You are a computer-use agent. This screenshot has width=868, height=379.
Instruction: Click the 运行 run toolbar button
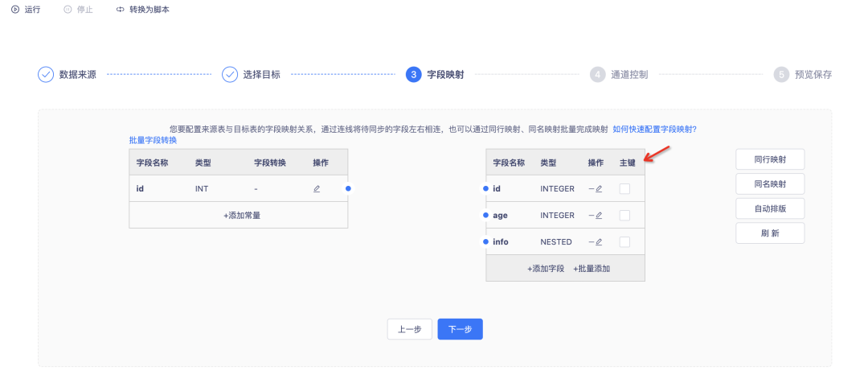[x=26, y=10]
